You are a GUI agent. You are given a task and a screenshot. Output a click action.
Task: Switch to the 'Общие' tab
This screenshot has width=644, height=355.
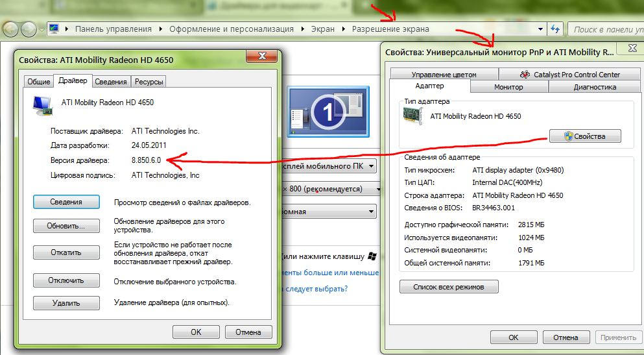(39, 82)
